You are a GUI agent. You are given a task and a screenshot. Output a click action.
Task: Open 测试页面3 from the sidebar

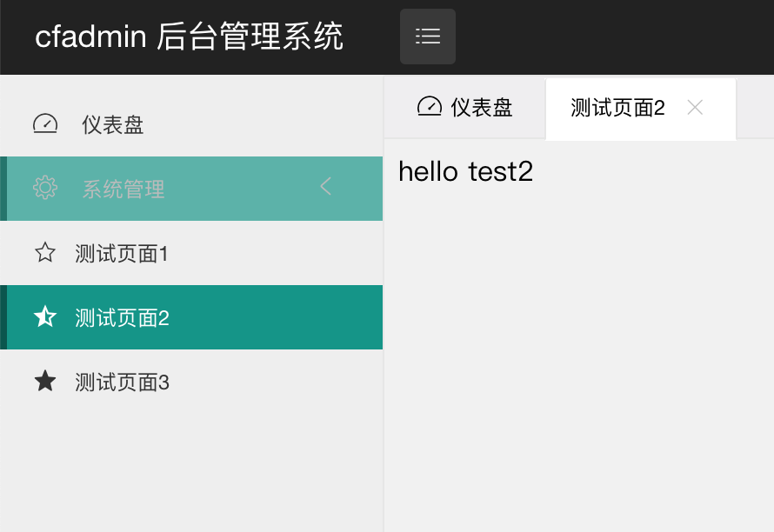[122, 382]
